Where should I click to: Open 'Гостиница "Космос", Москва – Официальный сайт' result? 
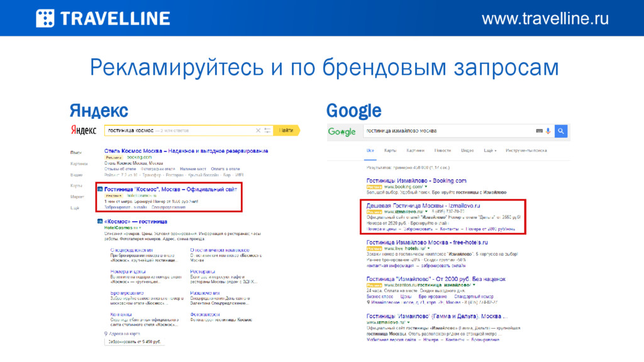[x=170, y=189]
